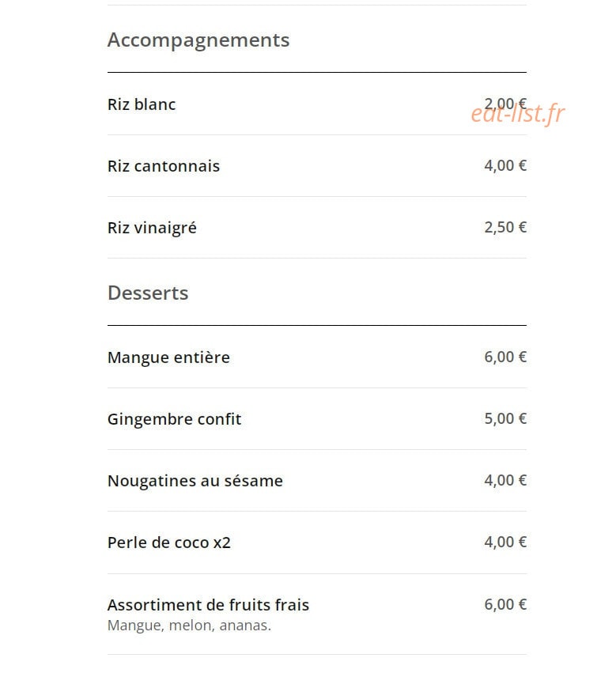Select the Riz blanc item

(x=317, y=104)
